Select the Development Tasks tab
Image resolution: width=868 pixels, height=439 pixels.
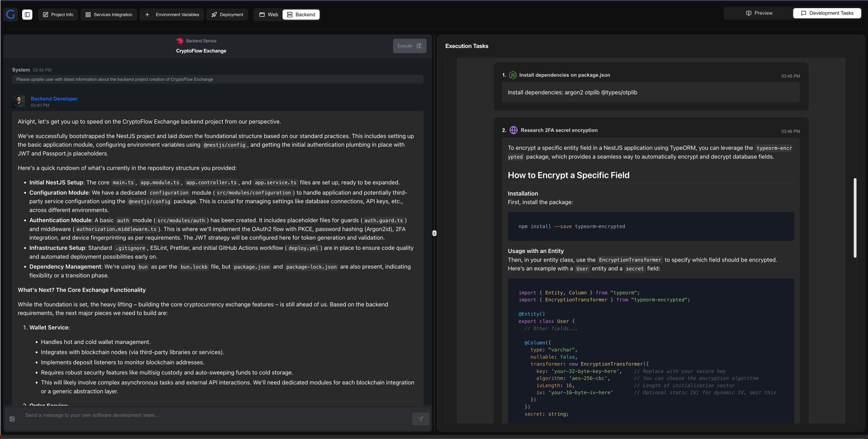coord(827,13)
